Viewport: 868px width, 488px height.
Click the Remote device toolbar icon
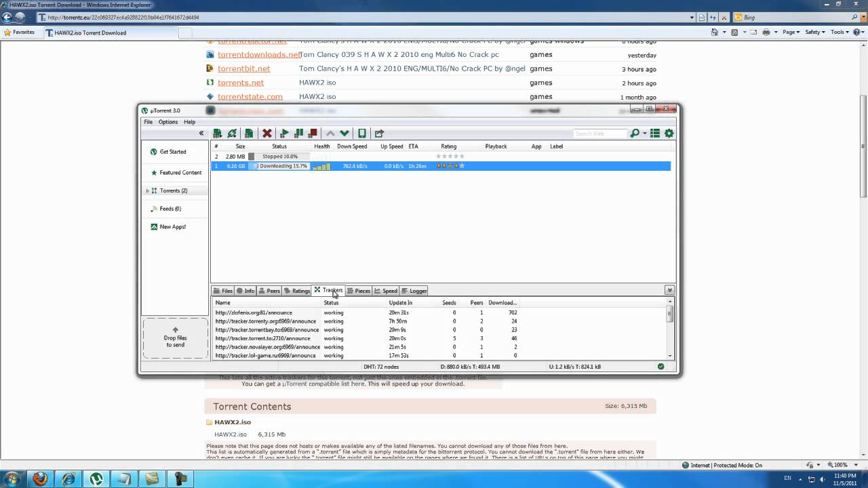[362, 134]
